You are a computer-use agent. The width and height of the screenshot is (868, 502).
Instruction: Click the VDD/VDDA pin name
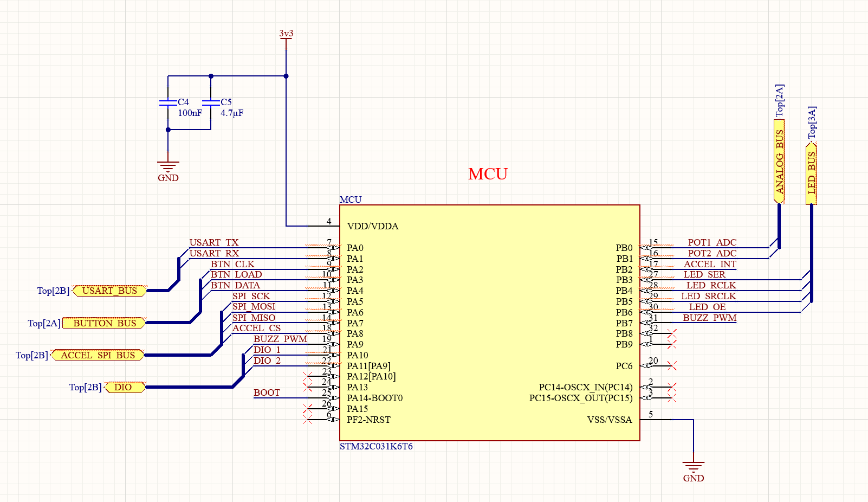(373, 226)
